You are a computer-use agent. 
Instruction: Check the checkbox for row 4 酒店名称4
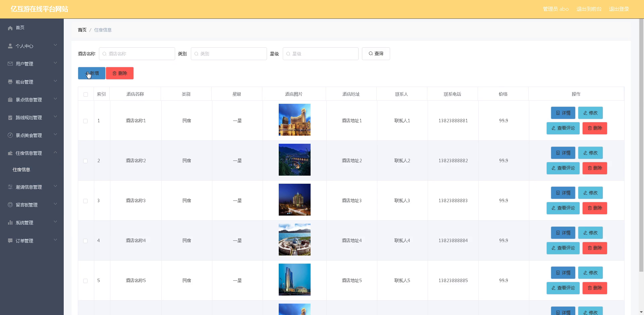(86, 241)
